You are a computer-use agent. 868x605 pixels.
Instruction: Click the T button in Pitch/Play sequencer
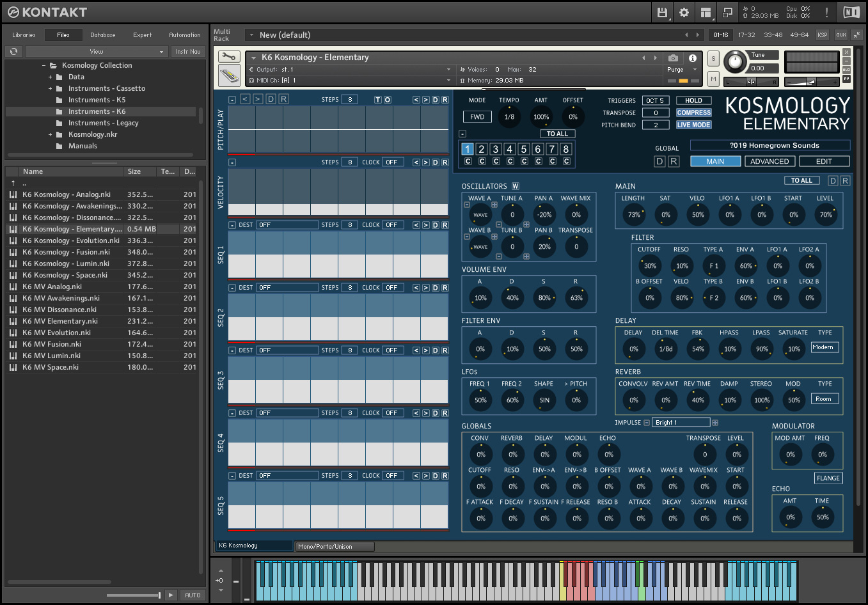coord(377,100)
